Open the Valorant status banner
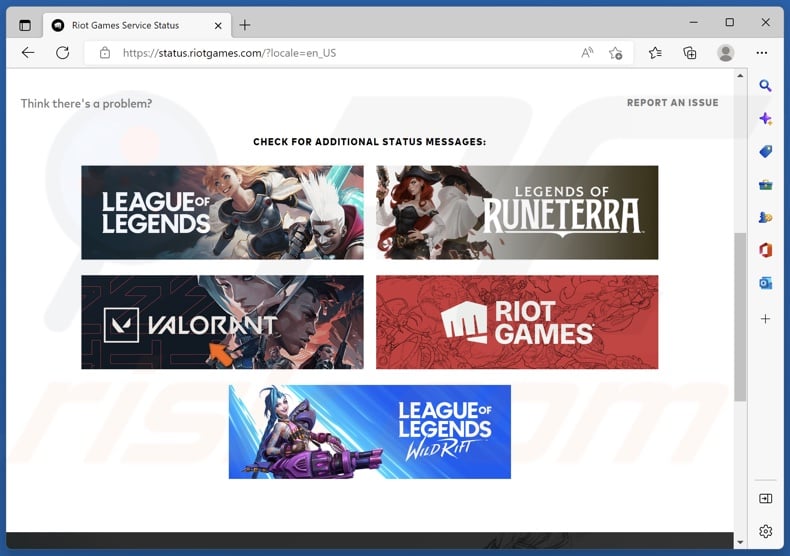Screen dimensions: 790x556 222,322
